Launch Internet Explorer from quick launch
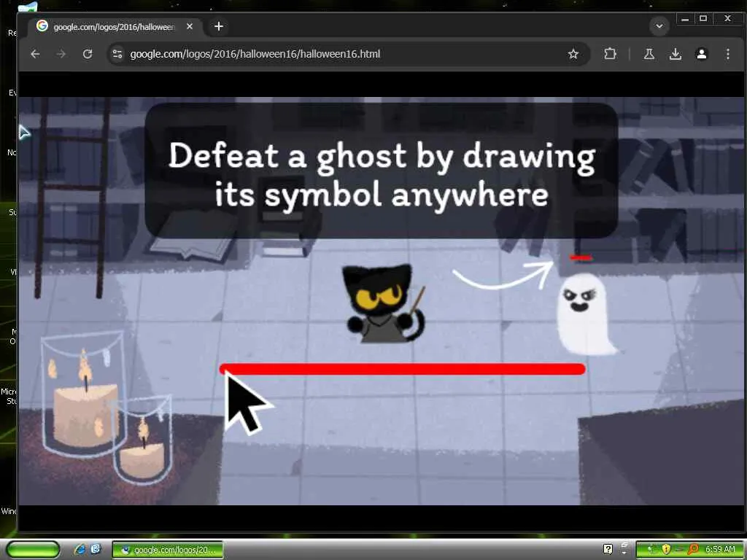Image resolution: width=747 pixels, height=560 pixels. click(x=80, y=550)
